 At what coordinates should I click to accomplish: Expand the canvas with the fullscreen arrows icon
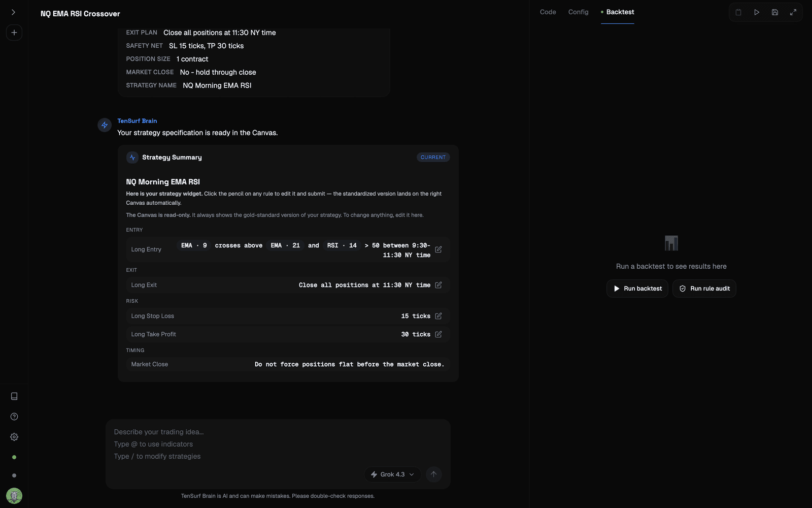(x=793, y=12)
